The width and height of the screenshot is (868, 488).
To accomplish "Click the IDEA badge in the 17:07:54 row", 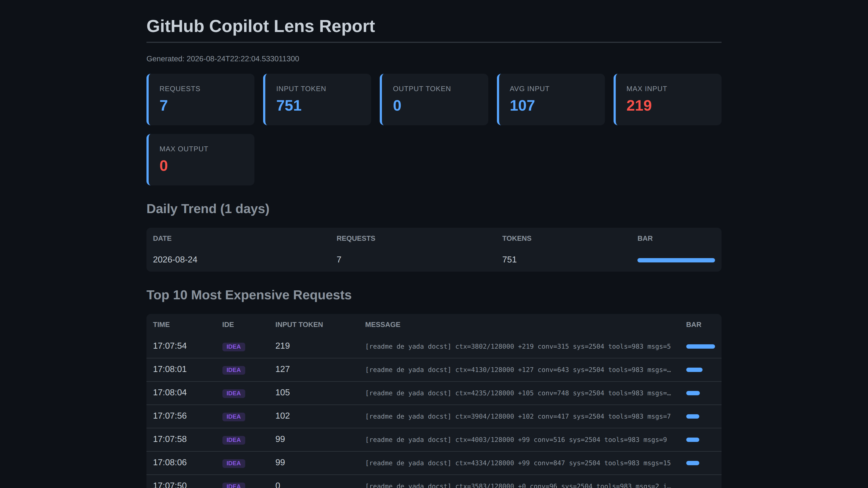I will [x=234, y=346].
